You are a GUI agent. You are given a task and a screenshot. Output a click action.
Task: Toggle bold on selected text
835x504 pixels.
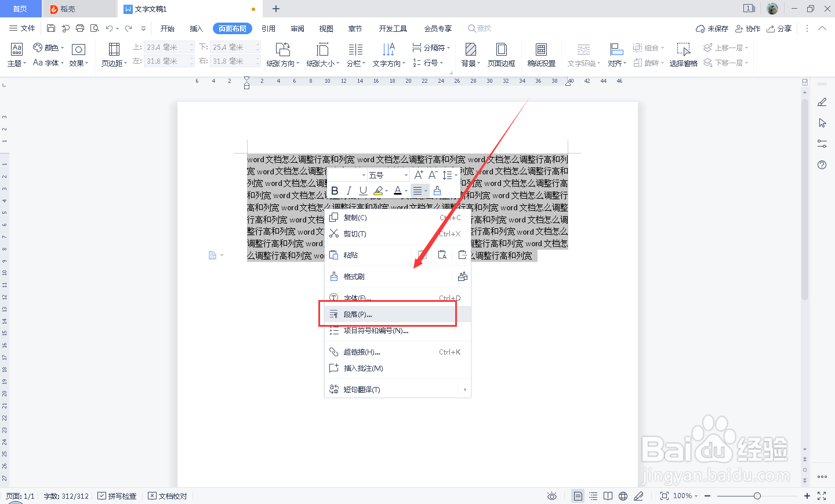[335, 191]
